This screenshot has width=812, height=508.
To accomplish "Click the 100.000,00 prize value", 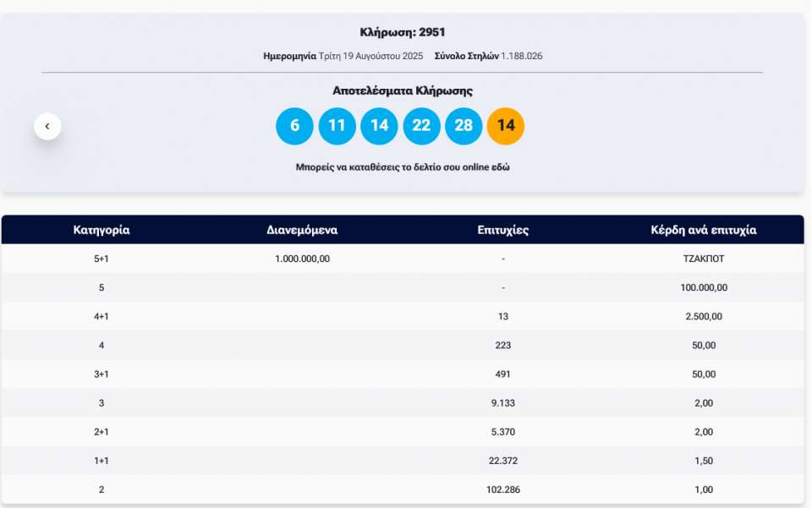I will 703,287.
